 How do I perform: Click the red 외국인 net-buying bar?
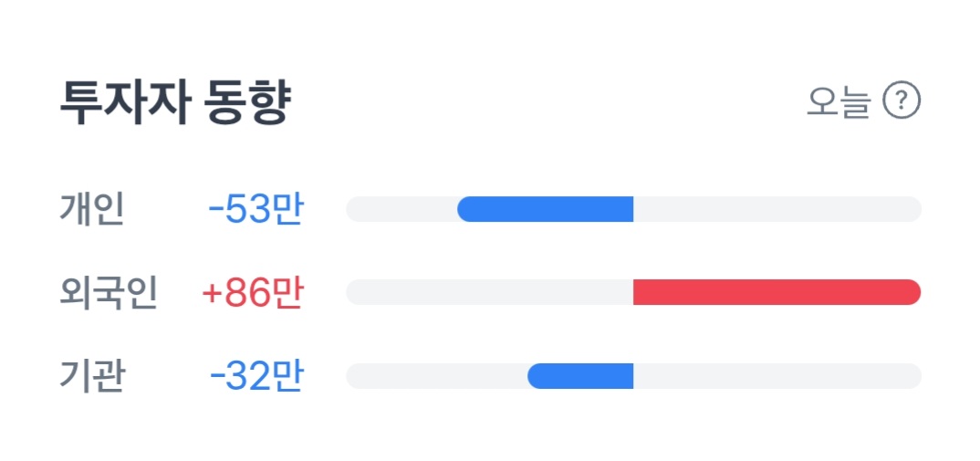click(x=776, y=292)
